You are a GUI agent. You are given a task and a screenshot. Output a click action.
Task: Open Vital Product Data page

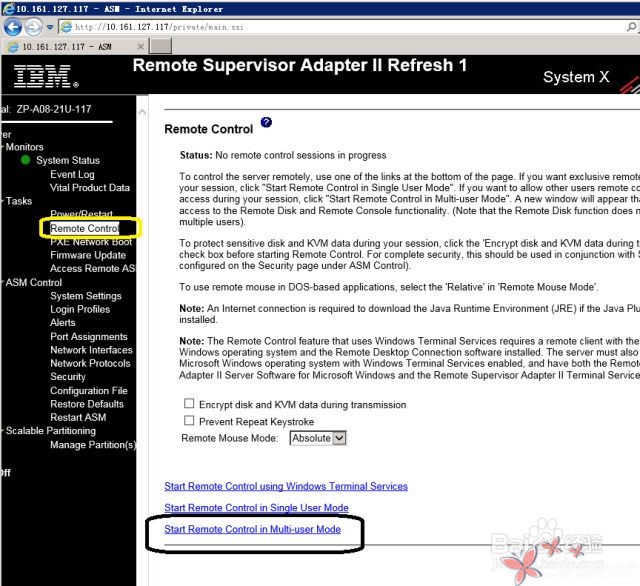point(90,188)
